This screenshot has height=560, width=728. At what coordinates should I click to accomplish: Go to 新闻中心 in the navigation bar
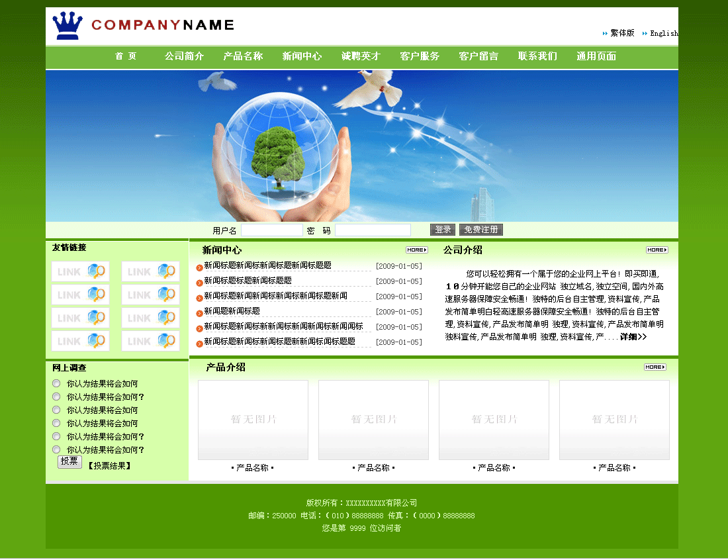coord(302,56)
